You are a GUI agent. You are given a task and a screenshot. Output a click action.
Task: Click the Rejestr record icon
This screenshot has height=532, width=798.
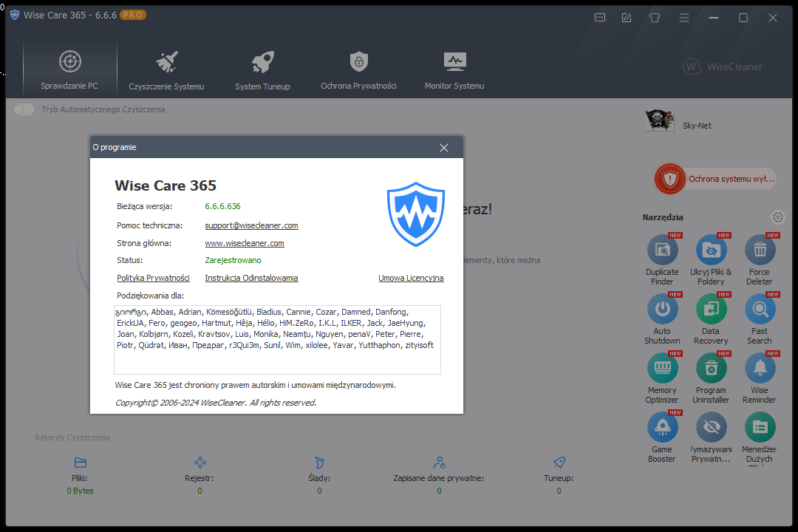tap(200, 463)
